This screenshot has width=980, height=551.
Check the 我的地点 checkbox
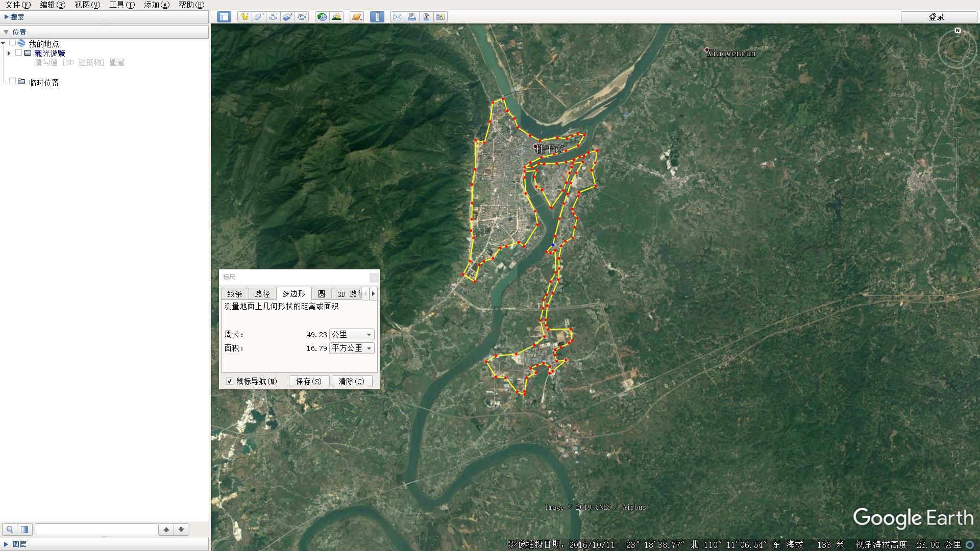click(x=13, y=43)
